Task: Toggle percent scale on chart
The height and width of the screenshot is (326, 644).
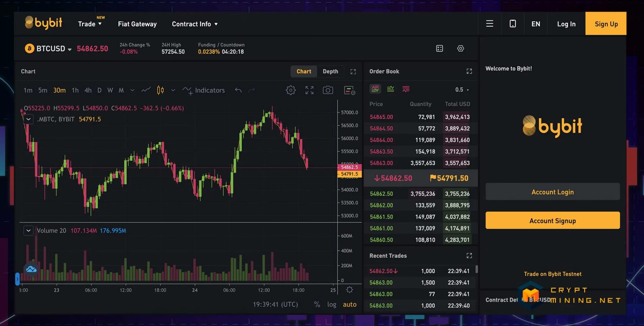Action: (x=317, y=304)
